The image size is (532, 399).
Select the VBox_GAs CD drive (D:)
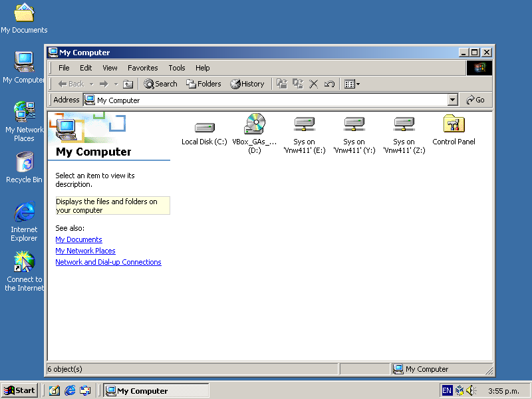[x=255, y=124]
